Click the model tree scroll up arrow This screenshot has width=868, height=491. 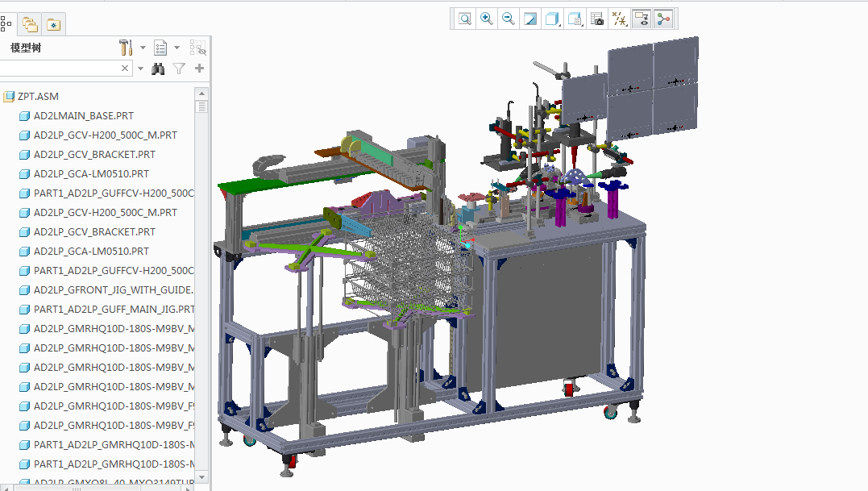pyautogui.click(x=201, y=93)
